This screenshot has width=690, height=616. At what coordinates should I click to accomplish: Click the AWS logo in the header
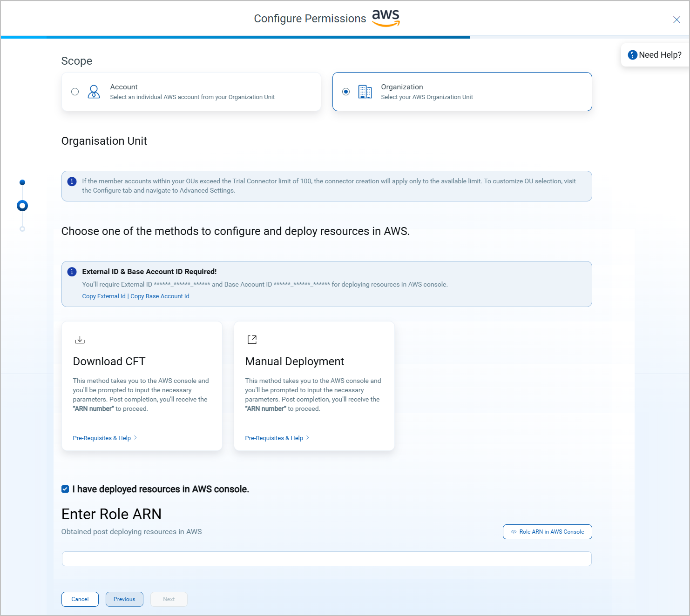click(386, 18)
